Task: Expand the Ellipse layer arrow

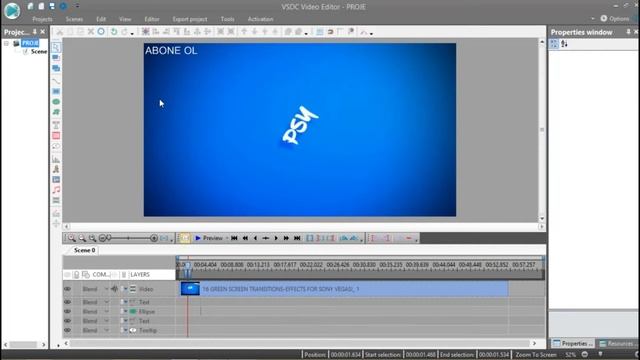Action: 125,311
